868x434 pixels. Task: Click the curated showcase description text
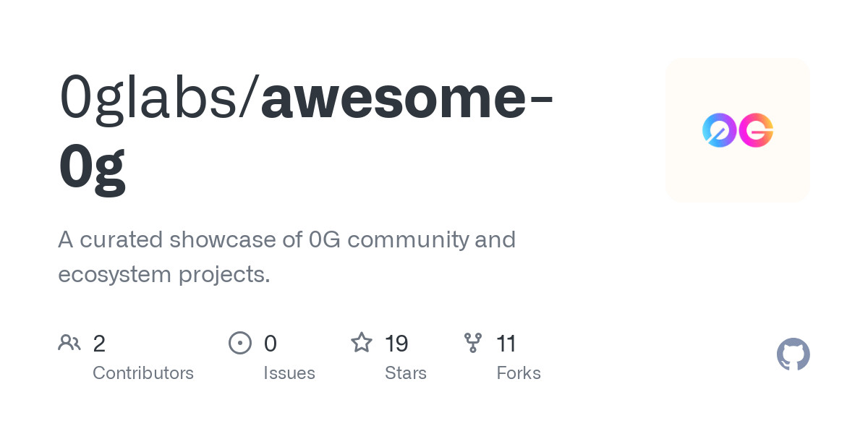click(287, 257)
